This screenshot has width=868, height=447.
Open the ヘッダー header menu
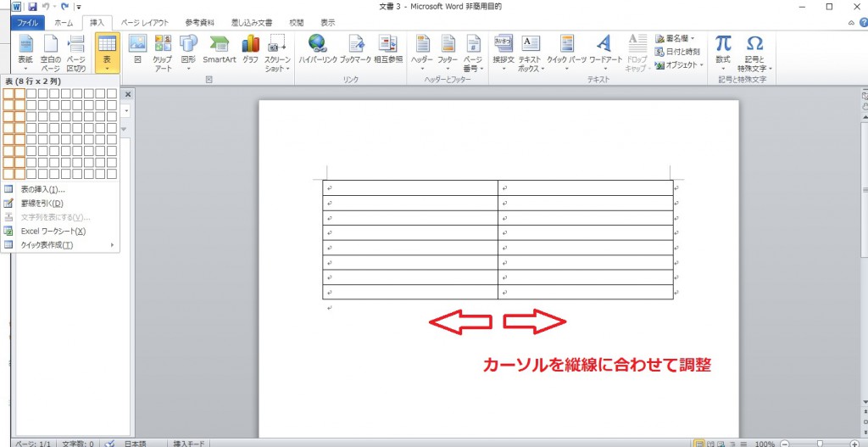[422, 53]
